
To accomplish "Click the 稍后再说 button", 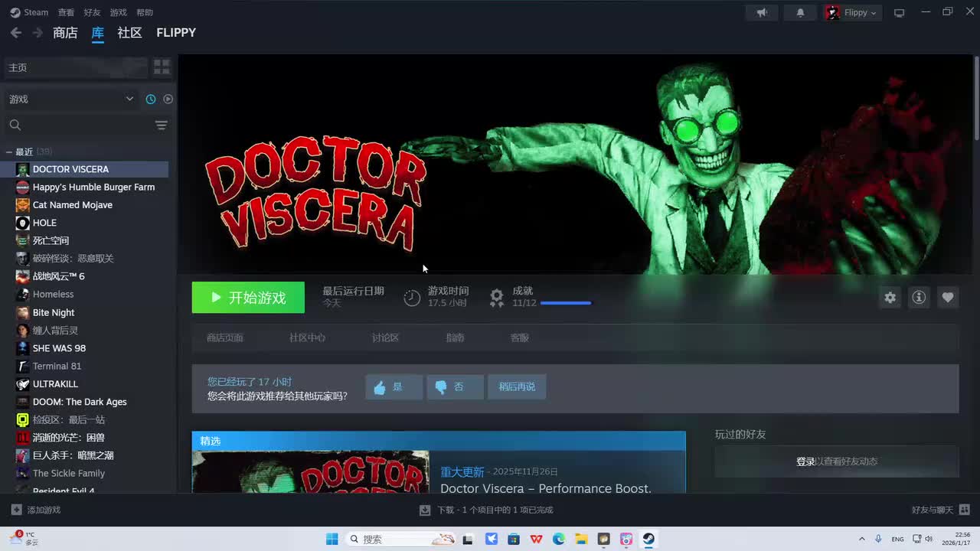I will coord(517,387).
